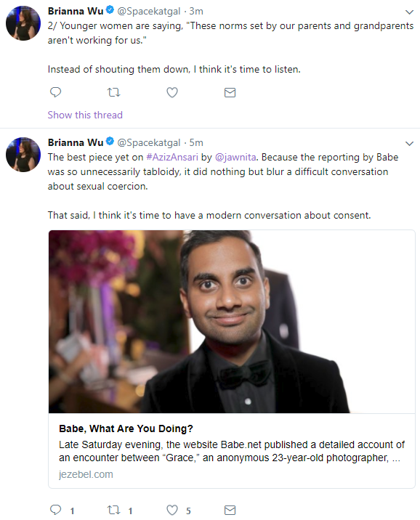Image resolution: width=420 pixels, height=520 pixels.
Task: Open the Aziz Ansari article preview image
Action: point(232,322)
